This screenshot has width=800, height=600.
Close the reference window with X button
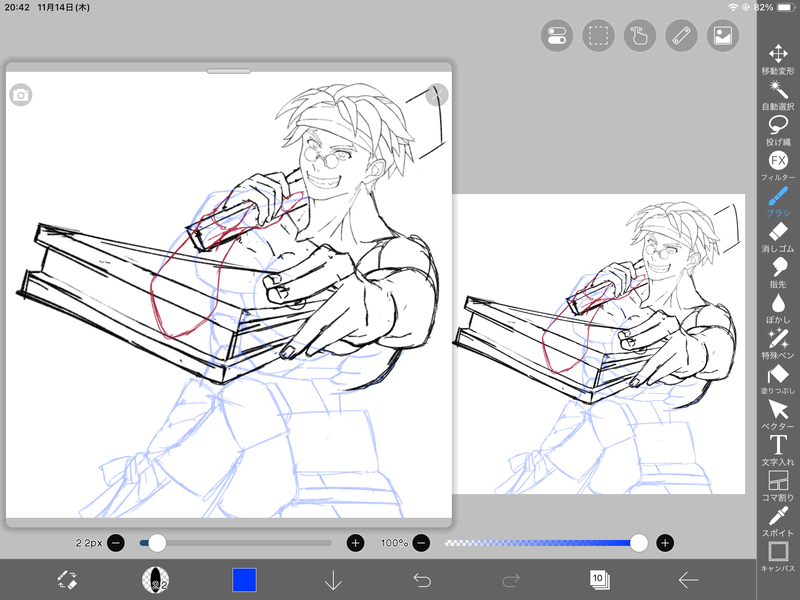pyautogui.click(x=437, y=95)
